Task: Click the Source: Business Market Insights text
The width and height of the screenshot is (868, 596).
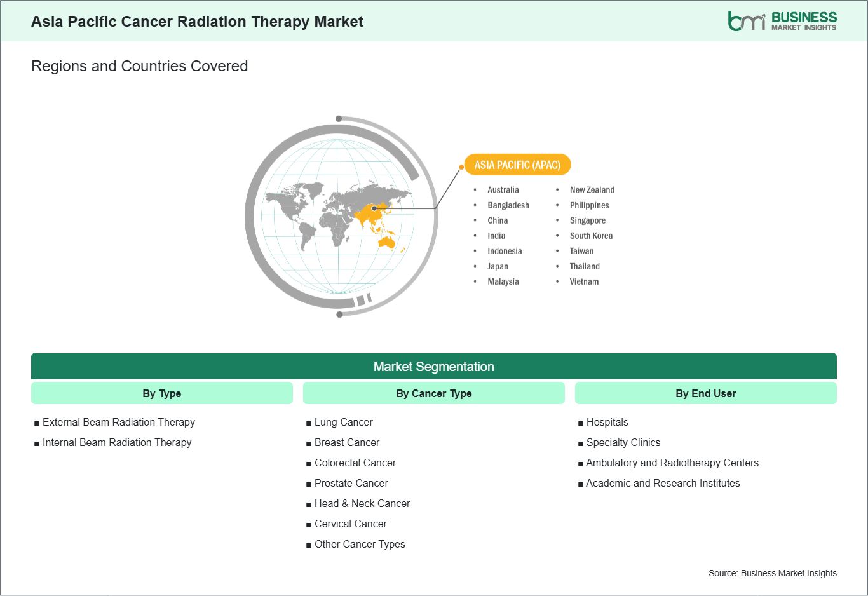Action: tap(772, 573)
